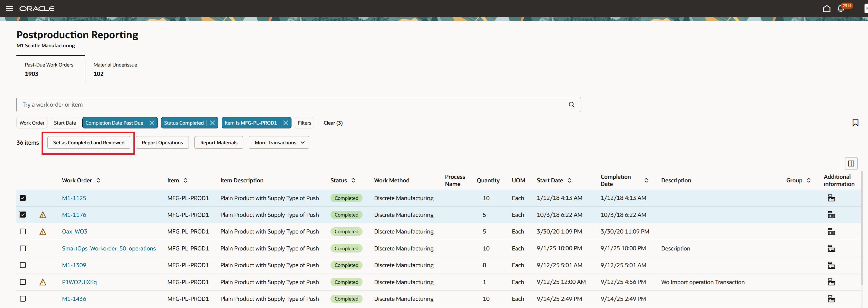Select the Past-Due Work Orders infolet
Image resolution: width=868 pixels, height=308 pixels.
(49, 69)
